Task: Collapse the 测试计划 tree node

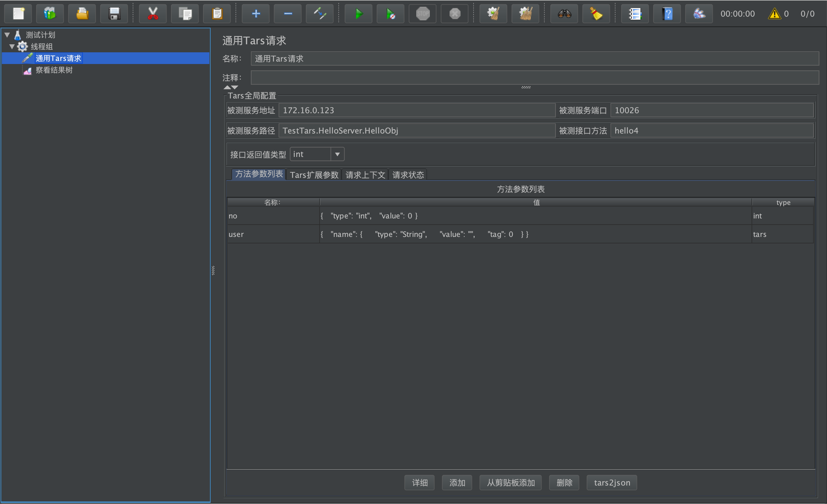Action: pyautogui.click(x=7, y=35)
